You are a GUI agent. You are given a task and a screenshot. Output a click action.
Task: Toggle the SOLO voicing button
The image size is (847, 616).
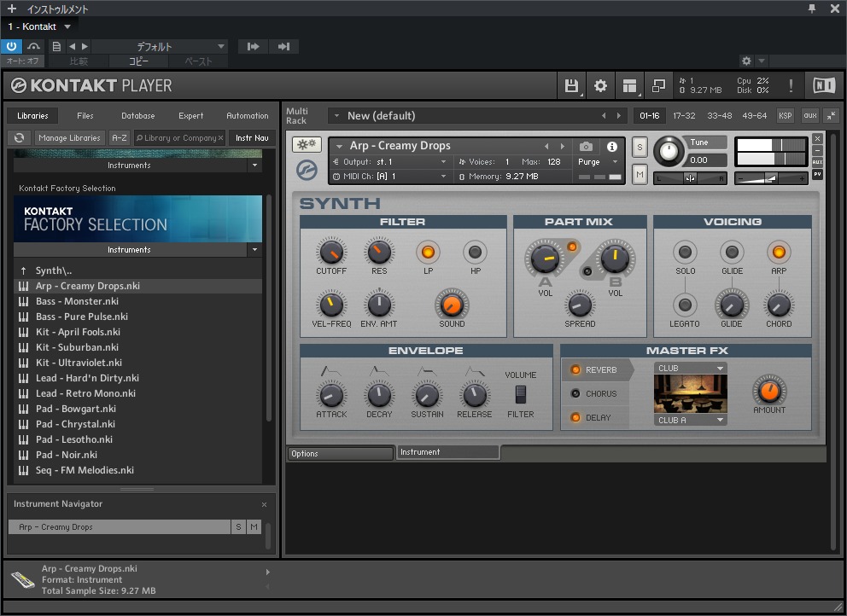click(685, 253)
